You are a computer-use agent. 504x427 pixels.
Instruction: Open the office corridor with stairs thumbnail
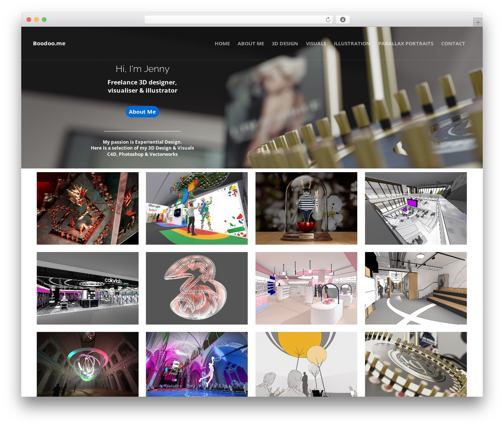coord(416,288)
